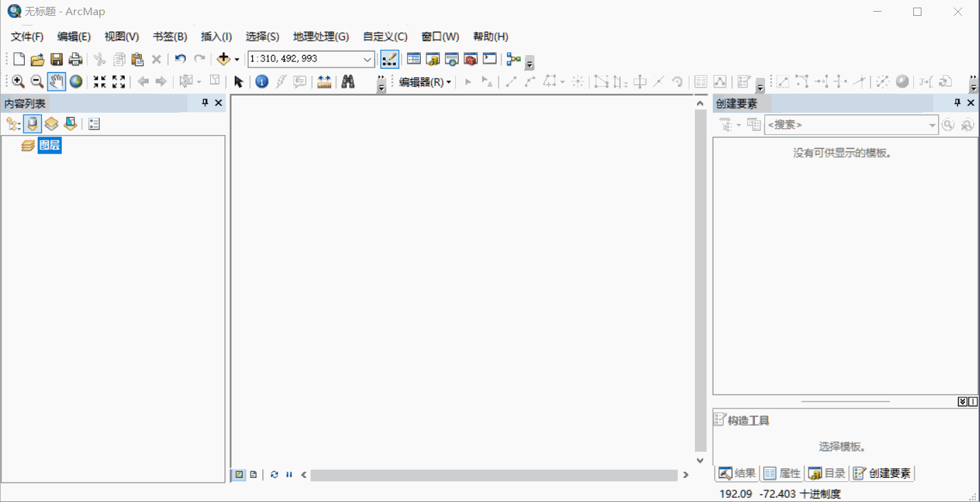The image size is (980, 502).
Task: Zoom to full extent globe
Action: [76, 82]
